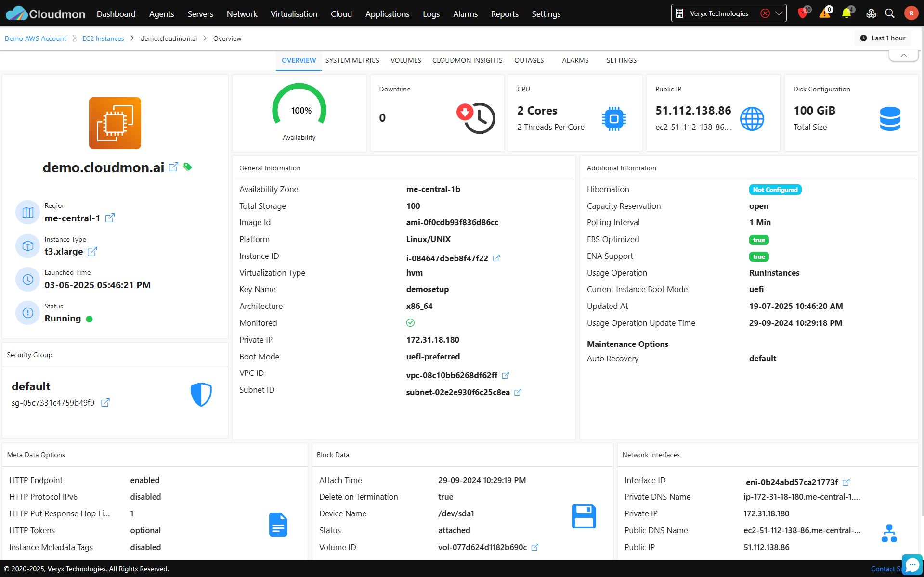Open the Servers menu

(x=200, y=14)
